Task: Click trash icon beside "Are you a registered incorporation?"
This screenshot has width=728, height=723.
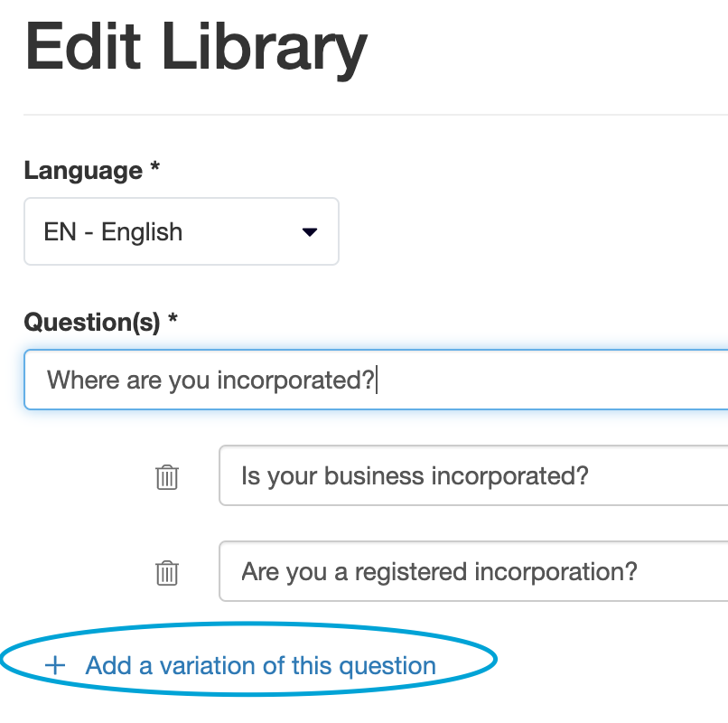Action: [167, 573]
